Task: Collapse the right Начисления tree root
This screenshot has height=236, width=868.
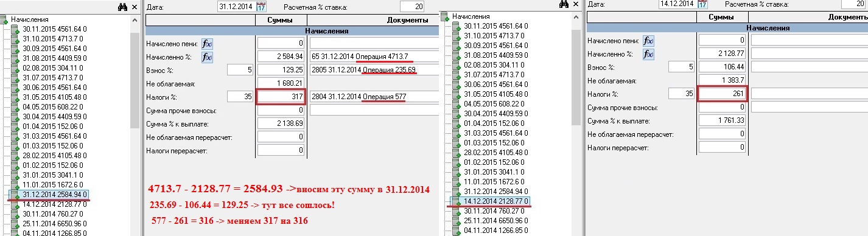Action: [447, 17]
